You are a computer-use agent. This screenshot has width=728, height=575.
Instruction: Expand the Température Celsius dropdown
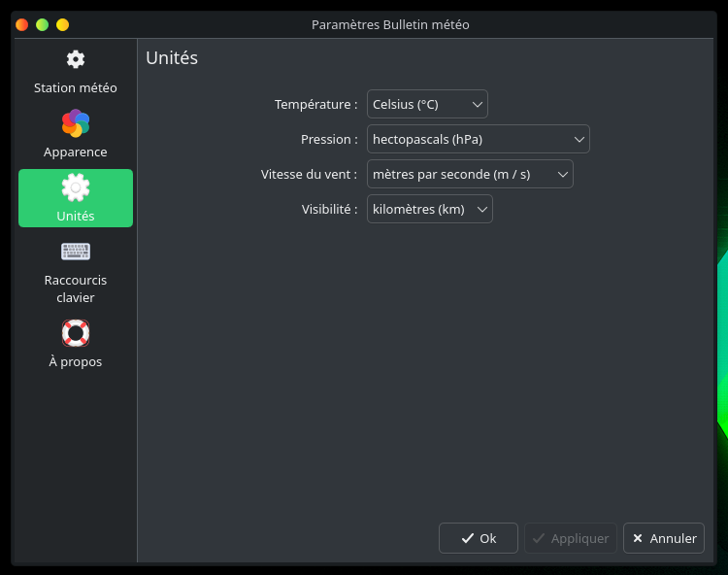pyautogui.click(x=427, y=104)
